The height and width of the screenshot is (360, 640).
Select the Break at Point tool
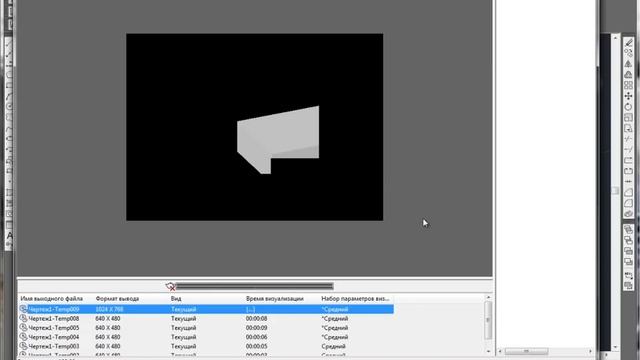(x=629, y=160)
